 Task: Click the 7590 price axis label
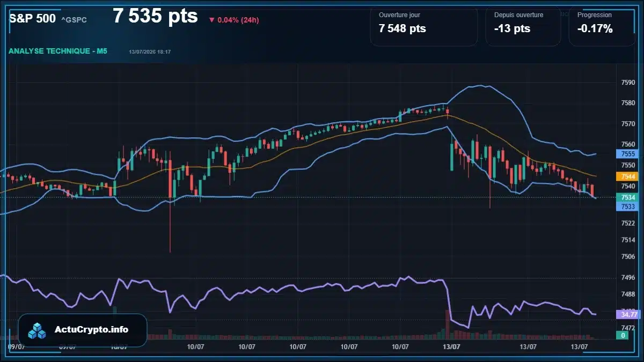(628, 83)
